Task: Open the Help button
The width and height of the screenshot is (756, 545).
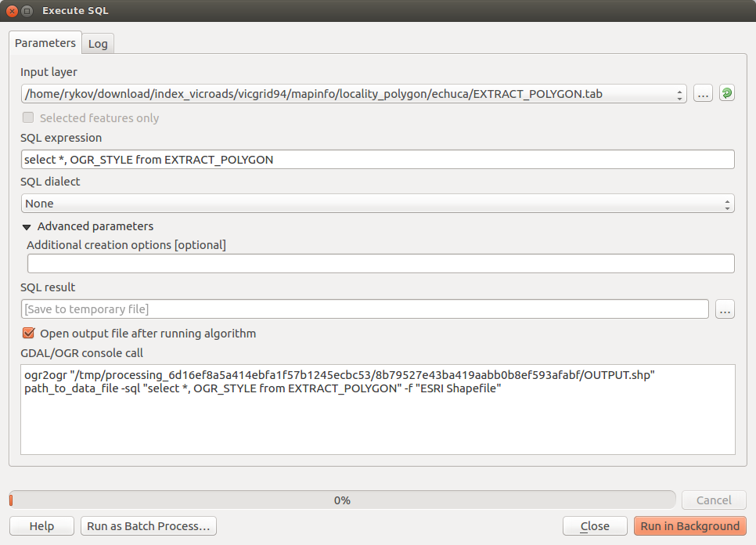Action: click(41, 526)
